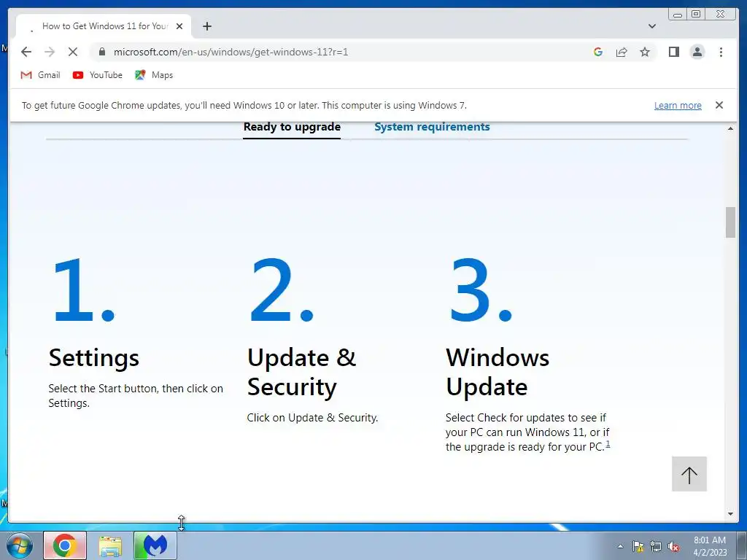Click the scrollbar down arrow
Screen dimensions: 747x560
(730, 514)
